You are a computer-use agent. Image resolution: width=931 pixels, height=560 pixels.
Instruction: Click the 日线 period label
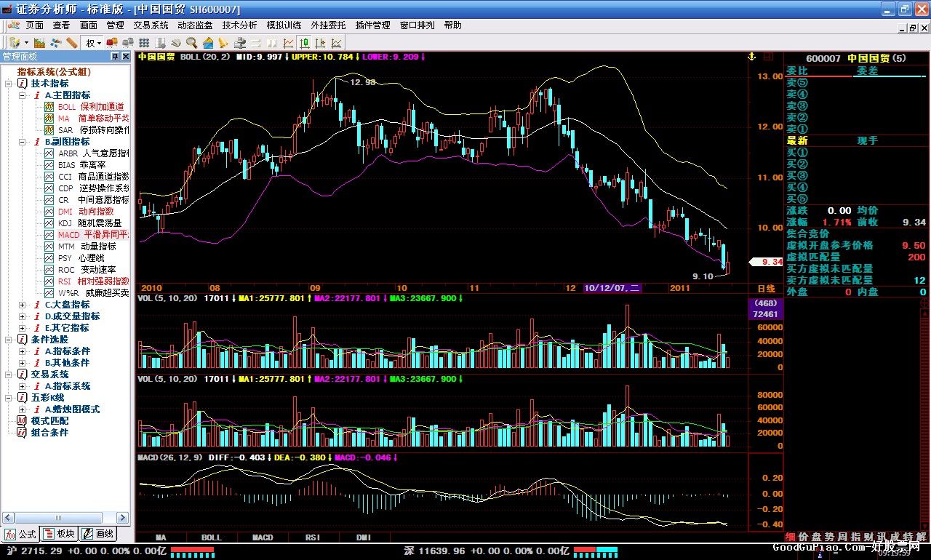point(767,288)
